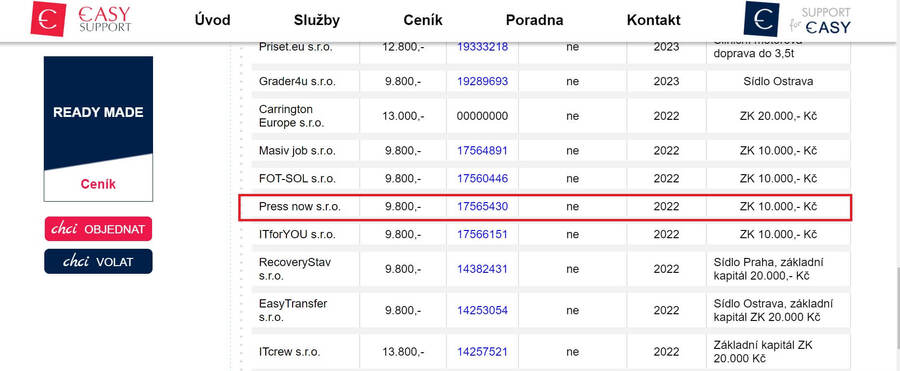Select the Masiv job s.r.o. name

pos(297,150)
